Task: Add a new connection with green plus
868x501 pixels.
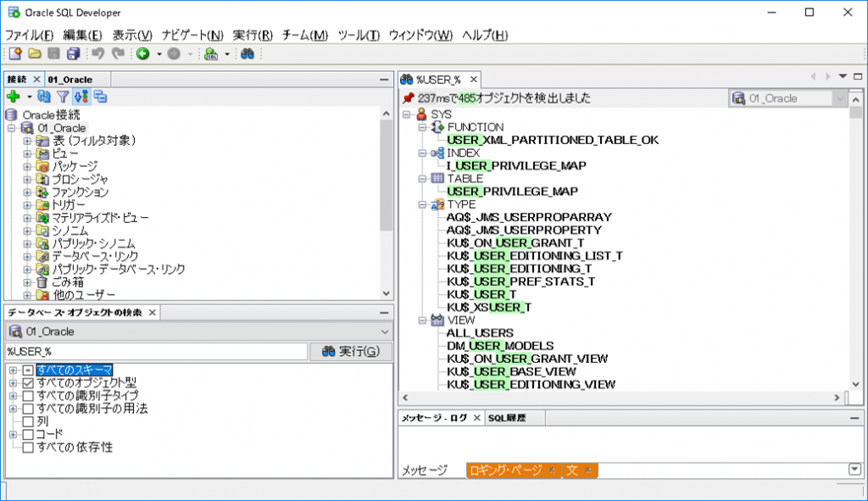Action: point(14,97)
